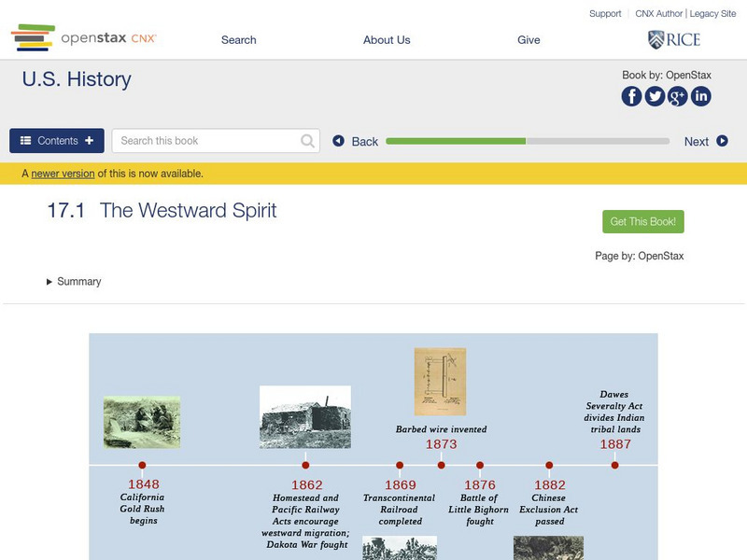Expand the Contents menu with the plus sign

[91, 140]
